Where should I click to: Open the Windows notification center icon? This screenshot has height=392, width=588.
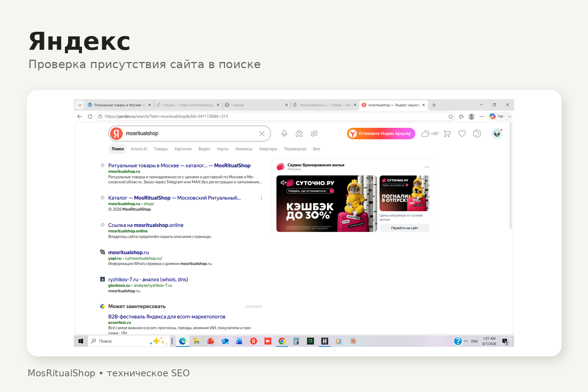click(505, 341)
